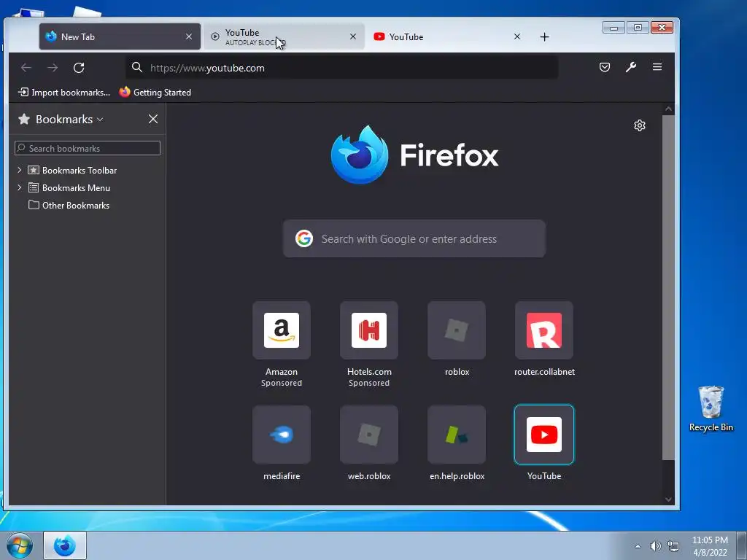The image size is (747, 560).
Task: Click the taskbar clock showing 11:05 PM
Action: 710,546
